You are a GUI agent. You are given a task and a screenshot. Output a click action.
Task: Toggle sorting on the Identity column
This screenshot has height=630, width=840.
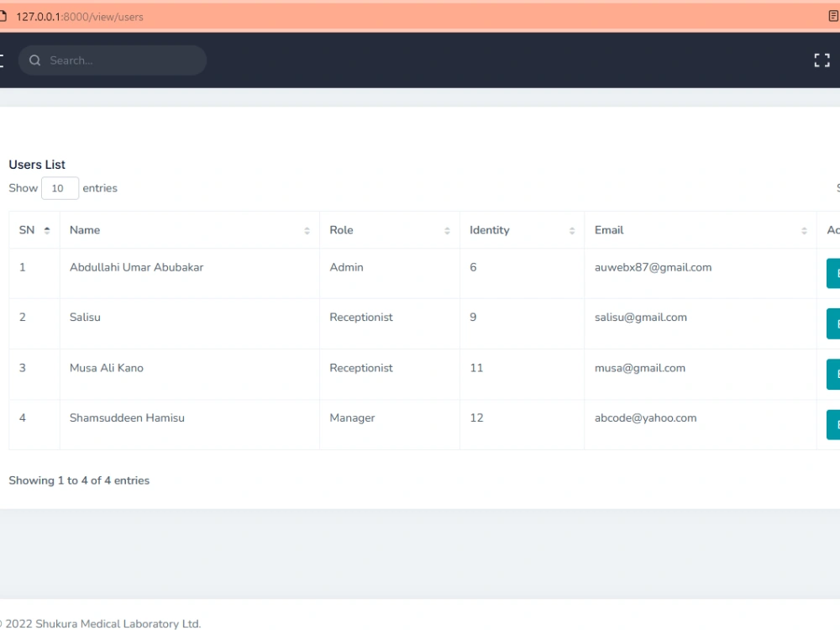(x=572, y=229)
